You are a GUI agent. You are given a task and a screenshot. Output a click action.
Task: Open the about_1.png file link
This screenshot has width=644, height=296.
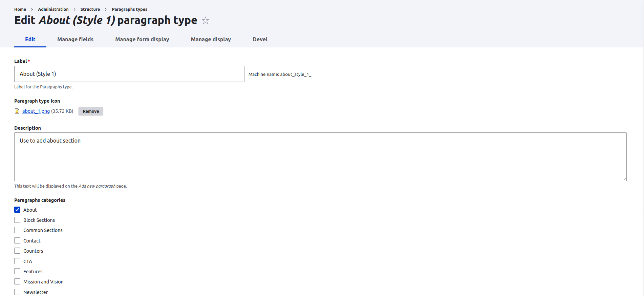(x=36, y=111)
